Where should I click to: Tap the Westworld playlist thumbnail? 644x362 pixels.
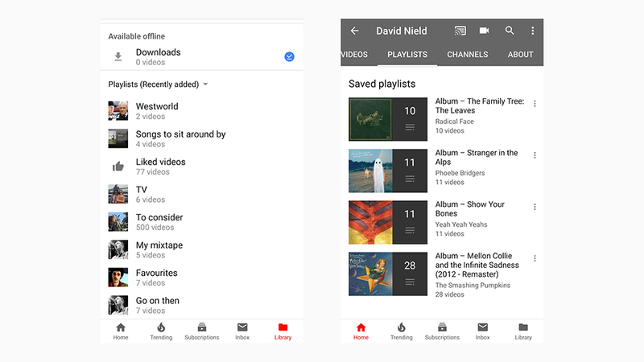pos(118,111)
